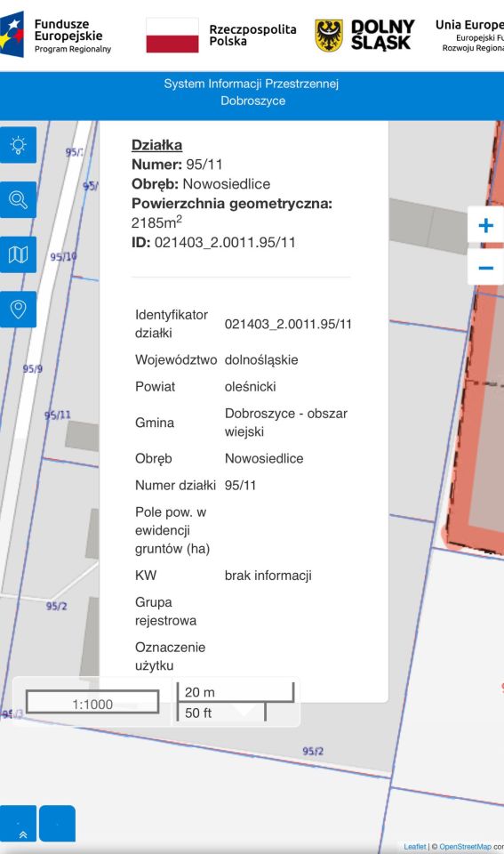Click the Pole pow. w ewidencji gruntów label

[x=172, y=530]
